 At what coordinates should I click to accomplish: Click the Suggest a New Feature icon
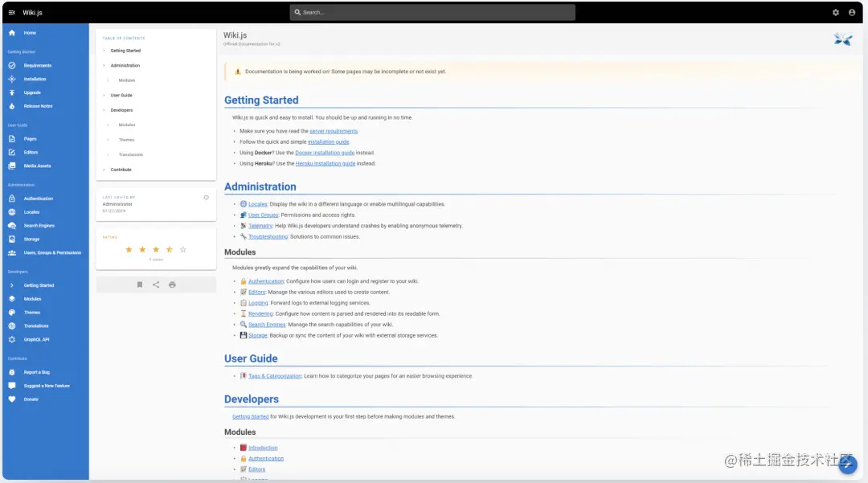coord(11,386)
